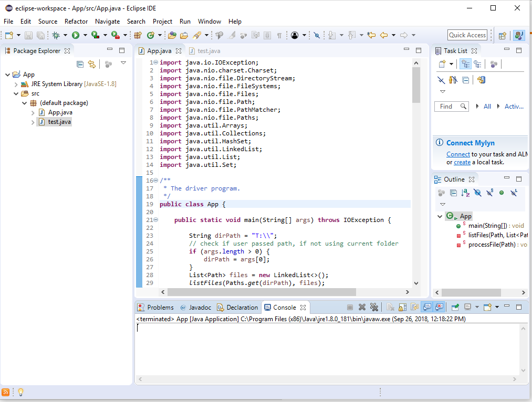Toggle Hide Fields in Outline toolbar
Screen dimensions: 532x402
pyautogui.click(x=477, y=193)
